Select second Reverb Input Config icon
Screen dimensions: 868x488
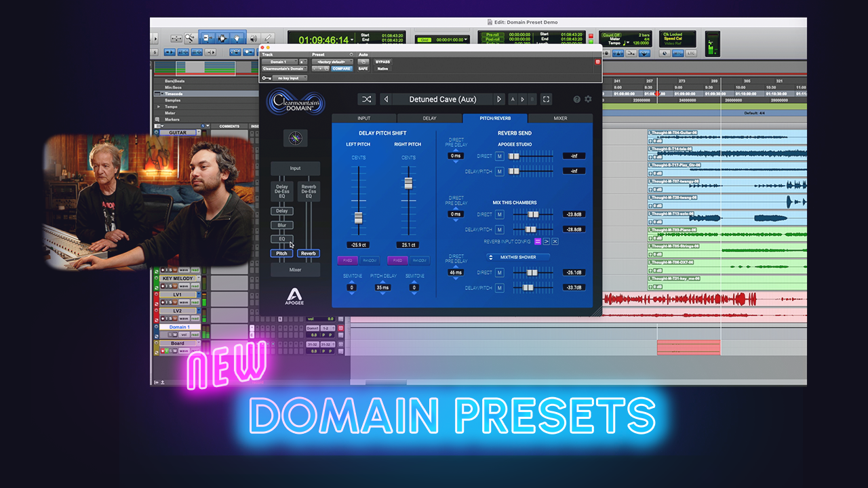click(x=546, y=241)
